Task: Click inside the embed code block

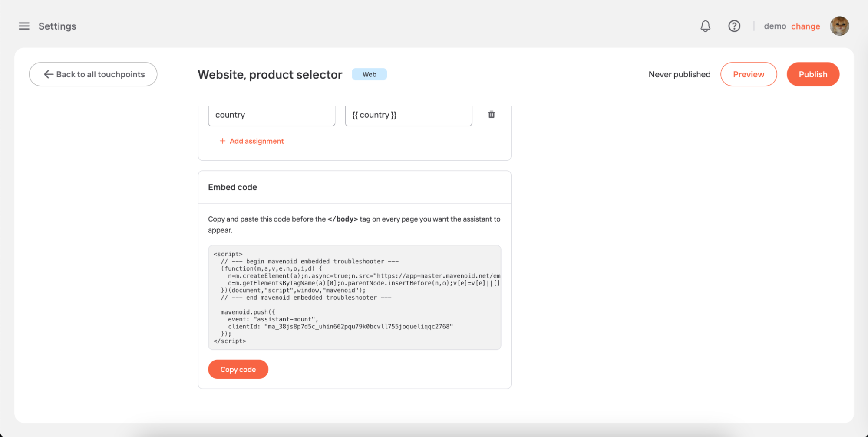Action: coord(355,298)
